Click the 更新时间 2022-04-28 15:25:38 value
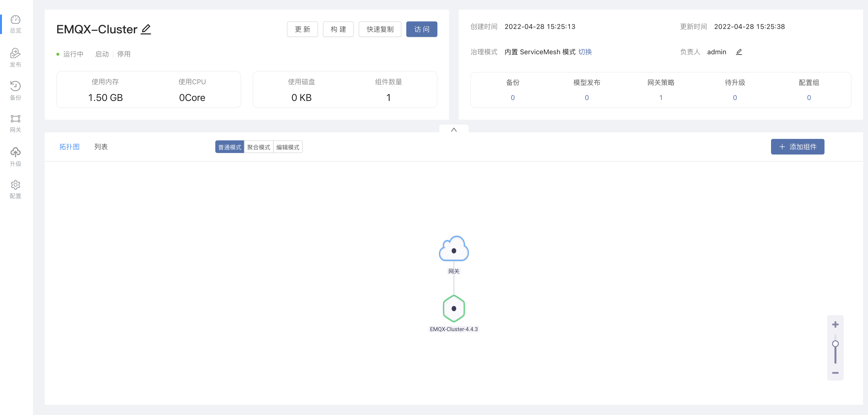The height and width of the screenshot is (415, 868). 749,27
